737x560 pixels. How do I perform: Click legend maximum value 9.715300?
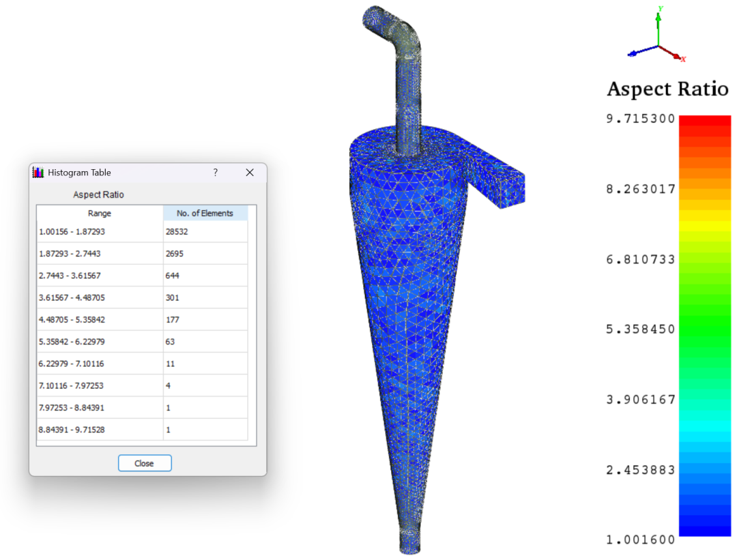(x=641, y=119)
